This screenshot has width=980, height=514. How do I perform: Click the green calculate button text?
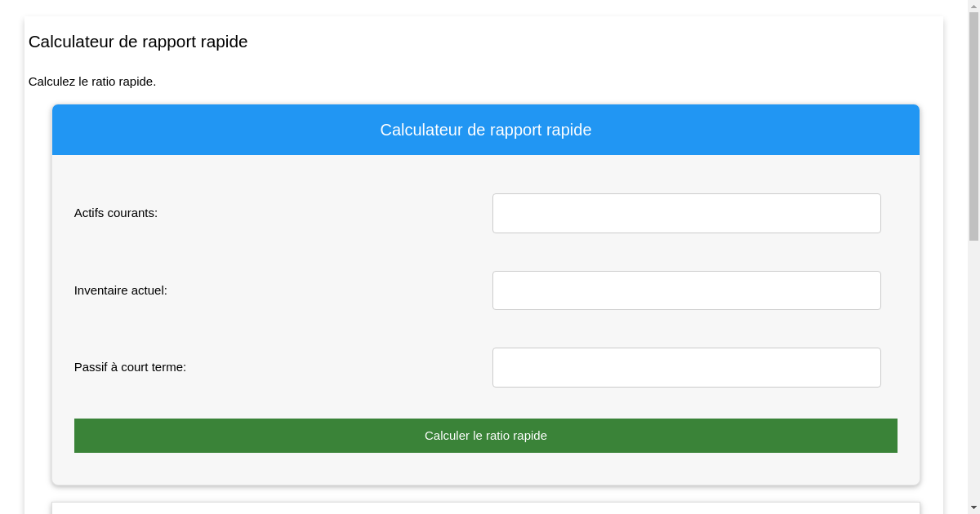[485, 436]
